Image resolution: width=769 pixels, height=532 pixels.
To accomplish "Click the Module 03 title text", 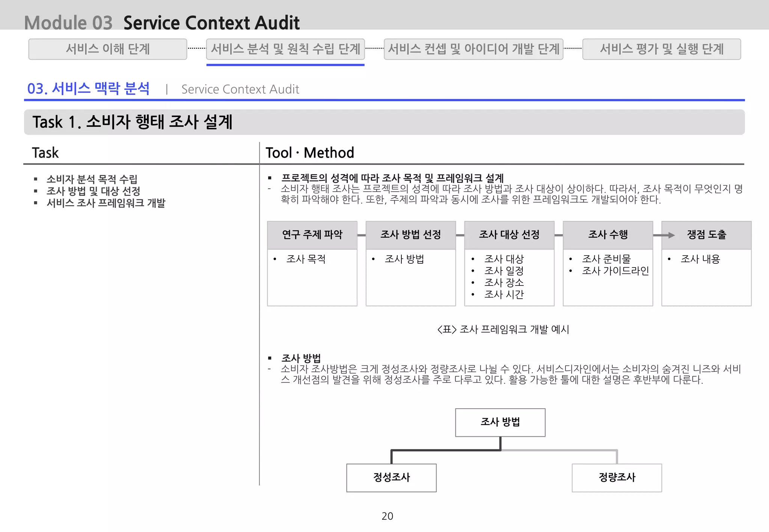I will click(68, 23).
